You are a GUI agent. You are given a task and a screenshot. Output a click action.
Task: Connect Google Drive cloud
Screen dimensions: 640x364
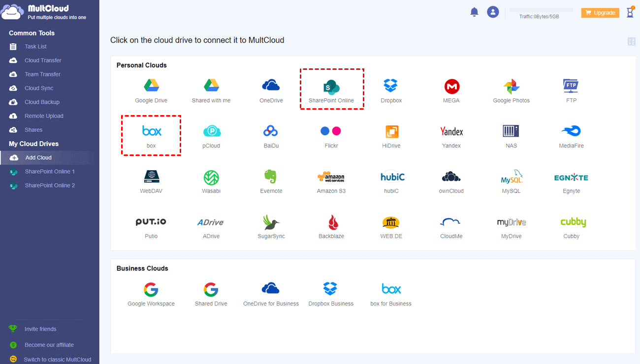[x=151, y=91]
